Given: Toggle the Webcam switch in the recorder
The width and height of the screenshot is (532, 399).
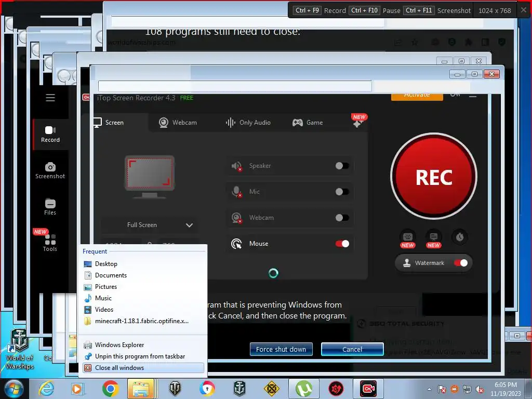Looking at the screenshot, I should [x=342, y=218].
